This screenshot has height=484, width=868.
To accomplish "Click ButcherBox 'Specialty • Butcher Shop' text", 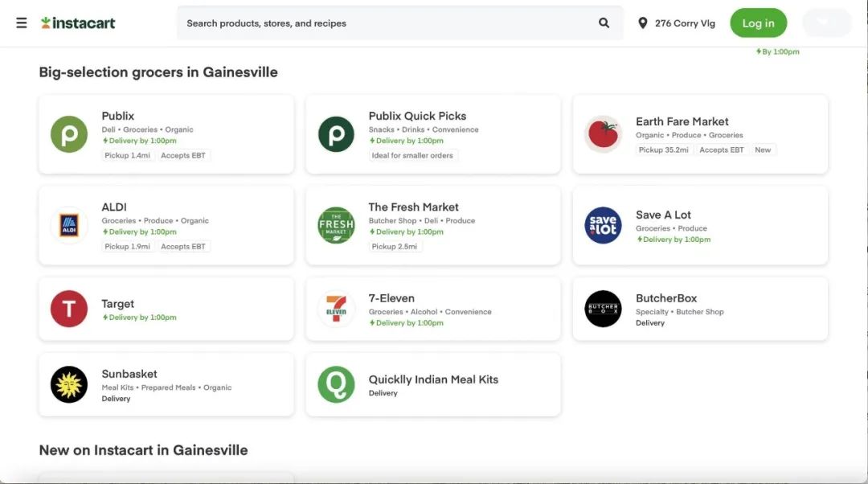I will (680, 312).
